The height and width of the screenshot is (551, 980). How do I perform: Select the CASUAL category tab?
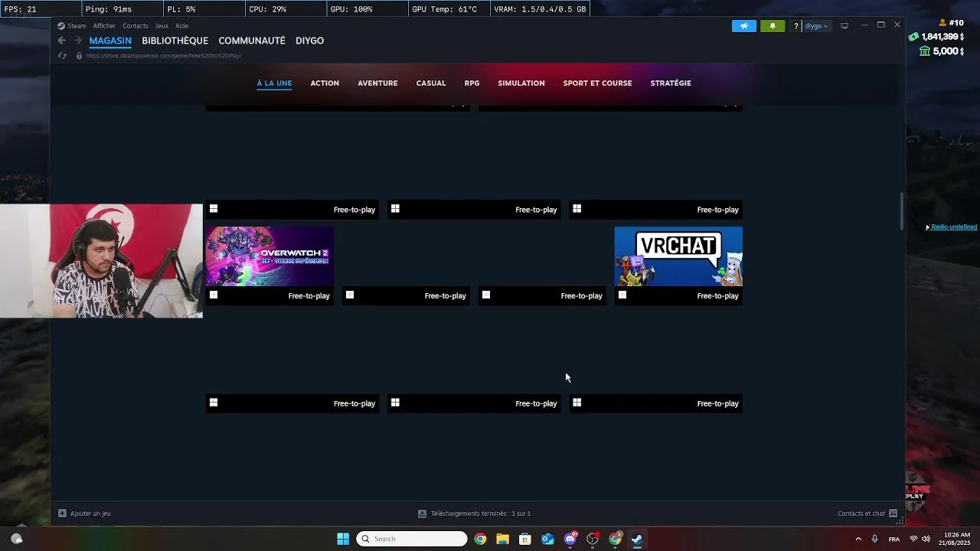click(431, 83)
